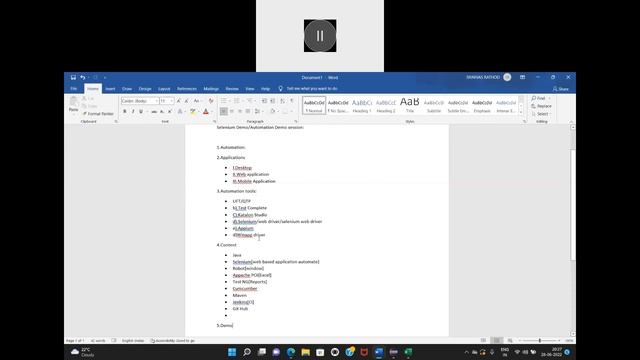Switch to the Review tab

[232, 89]
